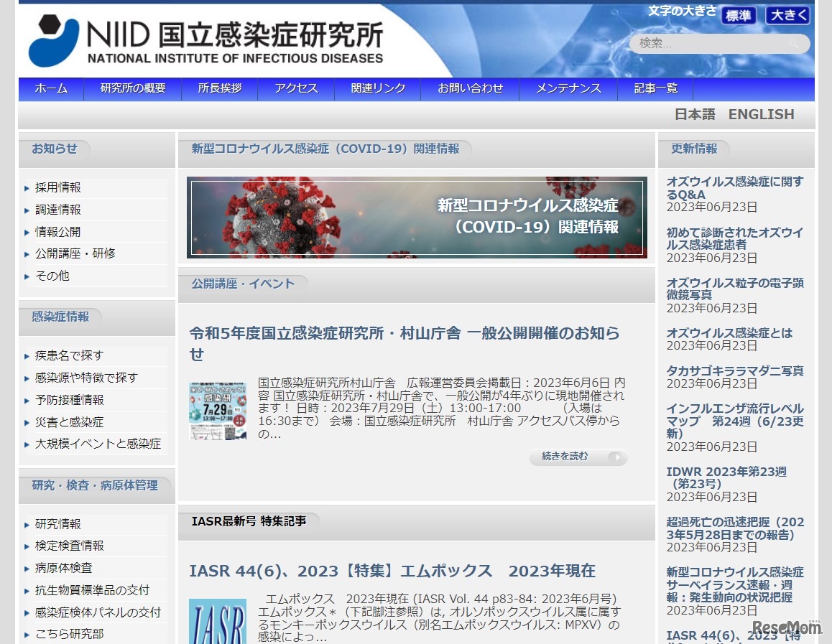Click the 村山庁舎 一般公開 event flyer thumbnail
This screenshot has width=832, height=644.
(x=217, y=409)
